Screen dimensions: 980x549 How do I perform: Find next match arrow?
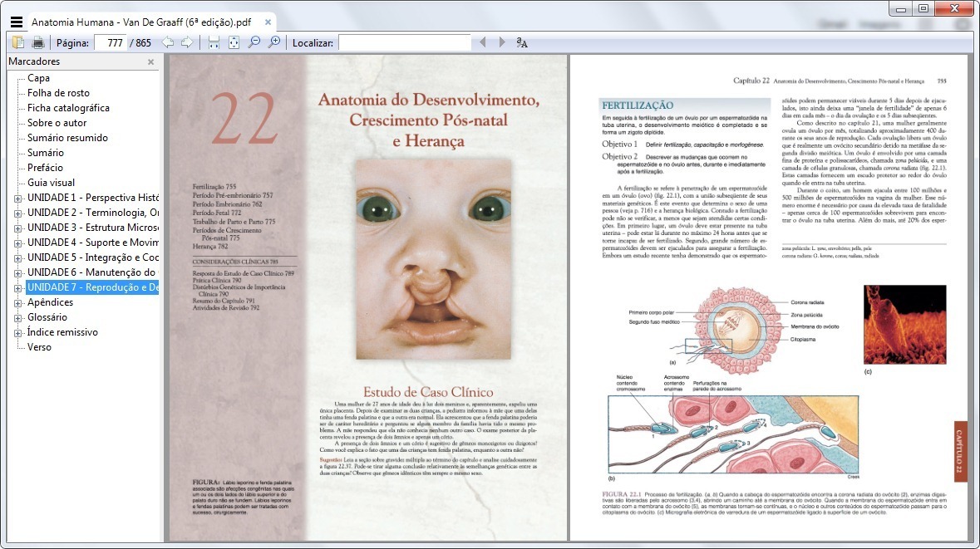[x=501, y=42]
